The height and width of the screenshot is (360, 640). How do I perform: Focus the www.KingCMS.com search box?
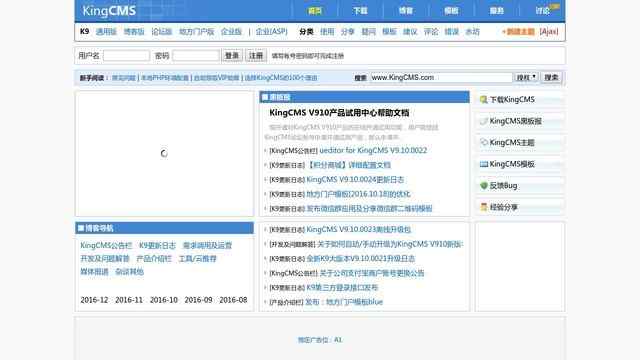441,78
